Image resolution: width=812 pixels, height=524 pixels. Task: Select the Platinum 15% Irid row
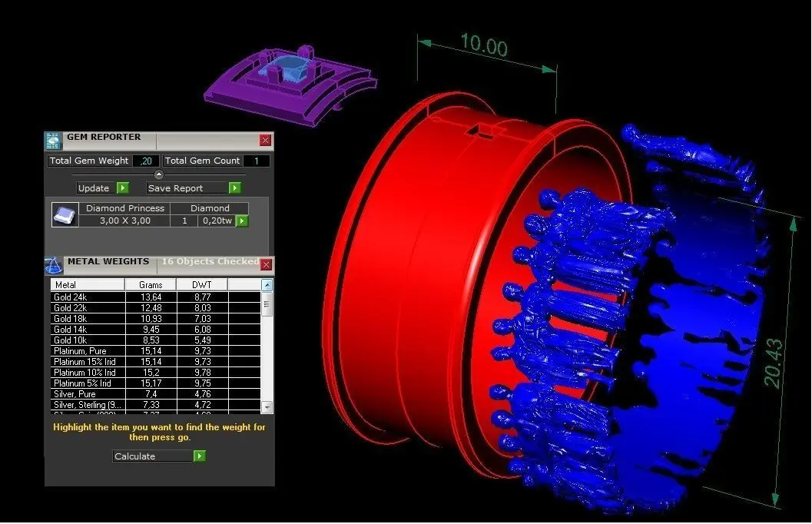click(x=155, y=362)
